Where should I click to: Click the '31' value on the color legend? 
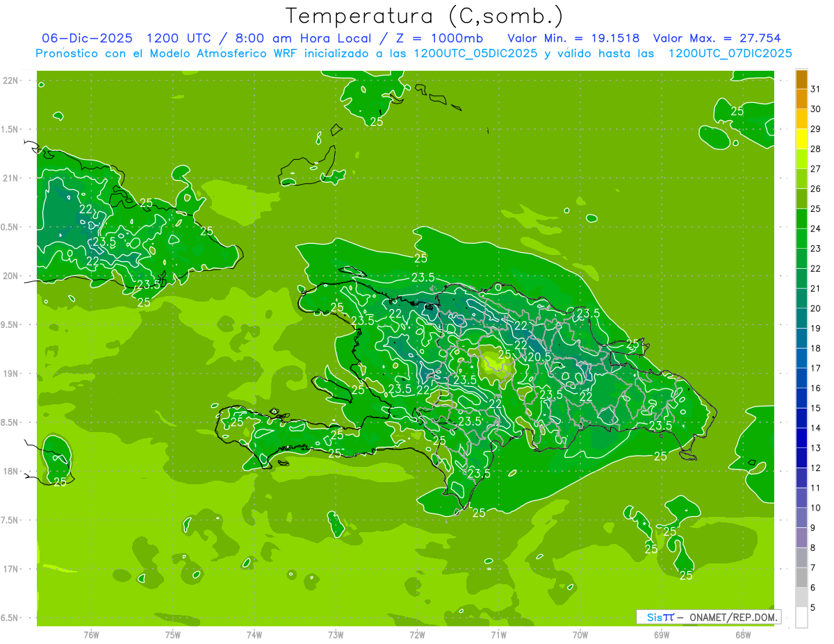[815, 89]
